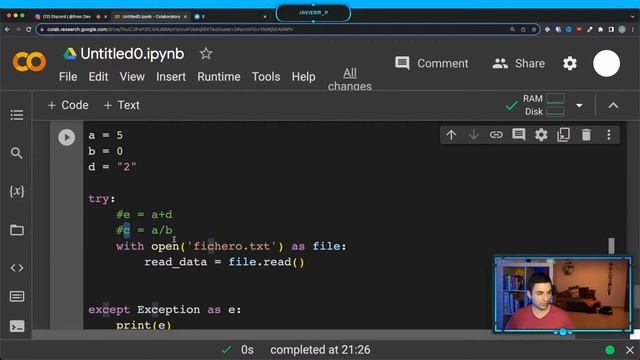This screenshot has width=640, height=360.
Task: Rename the notebook title Untitled0.ipynb
Action: (x=132, y=54)
